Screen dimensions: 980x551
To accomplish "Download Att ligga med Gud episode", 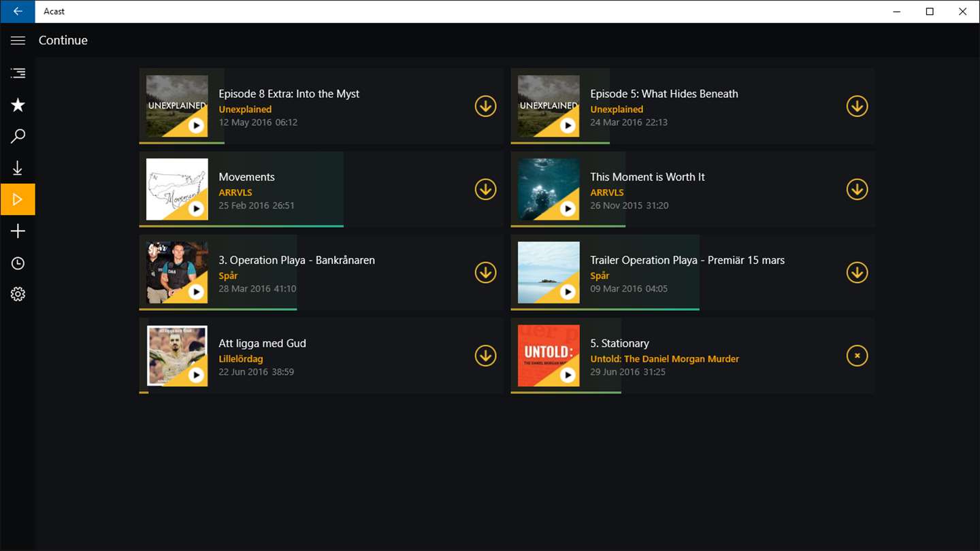I will point(485,356).
